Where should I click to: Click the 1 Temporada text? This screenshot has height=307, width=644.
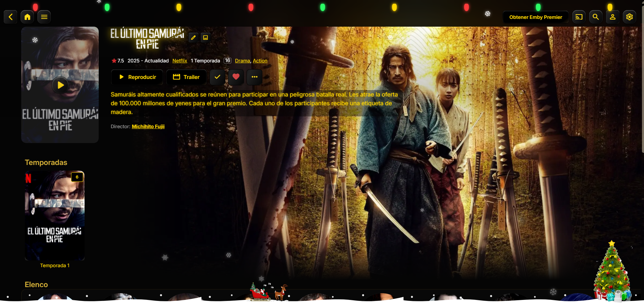tap(205, 61)
